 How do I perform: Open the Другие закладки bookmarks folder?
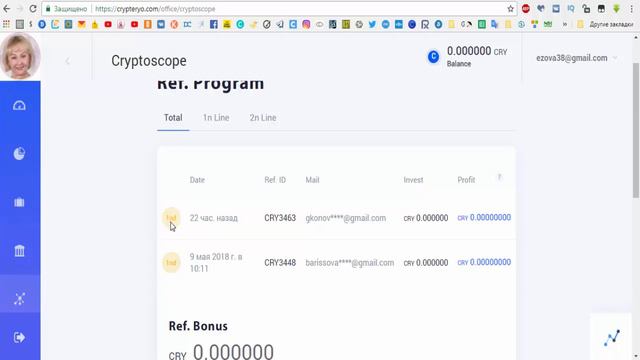pos(606,24)
